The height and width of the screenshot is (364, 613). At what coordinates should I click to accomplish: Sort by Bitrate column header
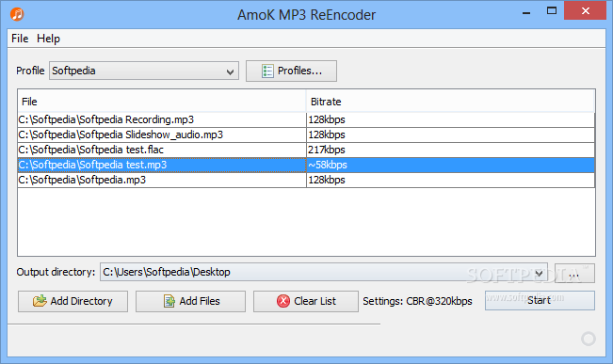tap(450, 102)
